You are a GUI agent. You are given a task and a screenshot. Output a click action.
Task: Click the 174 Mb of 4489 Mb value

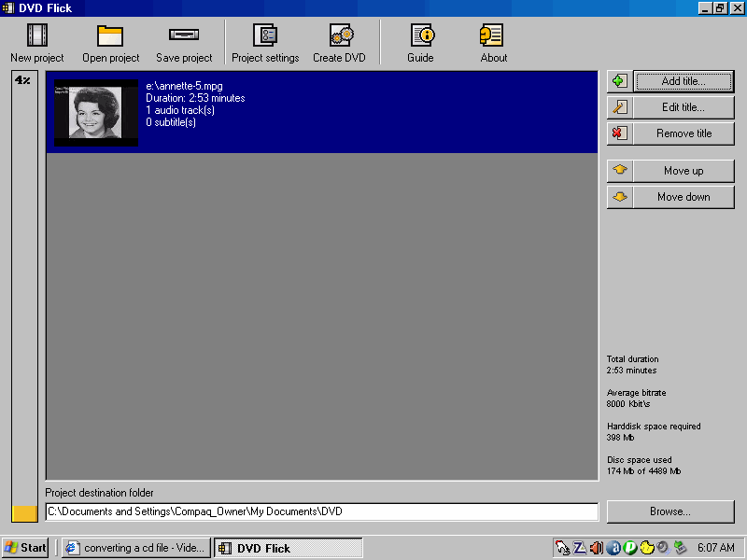643,471
